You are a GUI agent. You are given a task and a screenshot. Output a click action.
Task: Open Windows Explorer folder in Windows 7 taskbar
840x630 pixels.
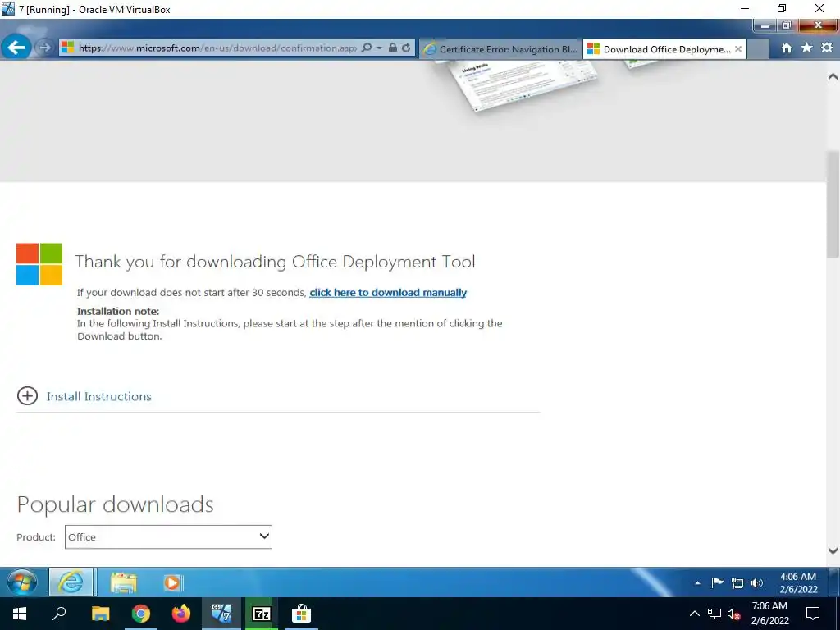124,582
